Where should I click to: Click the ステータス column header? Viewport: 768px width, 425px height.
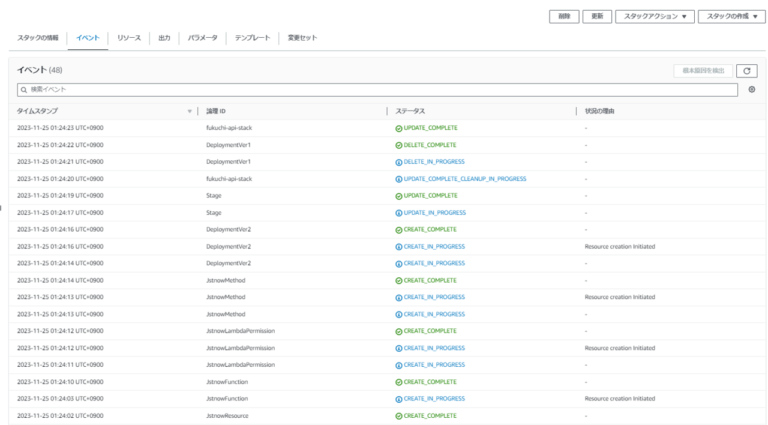[410, 111]
